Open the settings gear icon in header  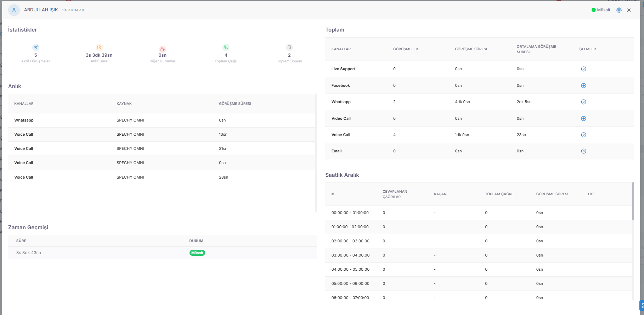pyautogui.click(x=619, y=10)
